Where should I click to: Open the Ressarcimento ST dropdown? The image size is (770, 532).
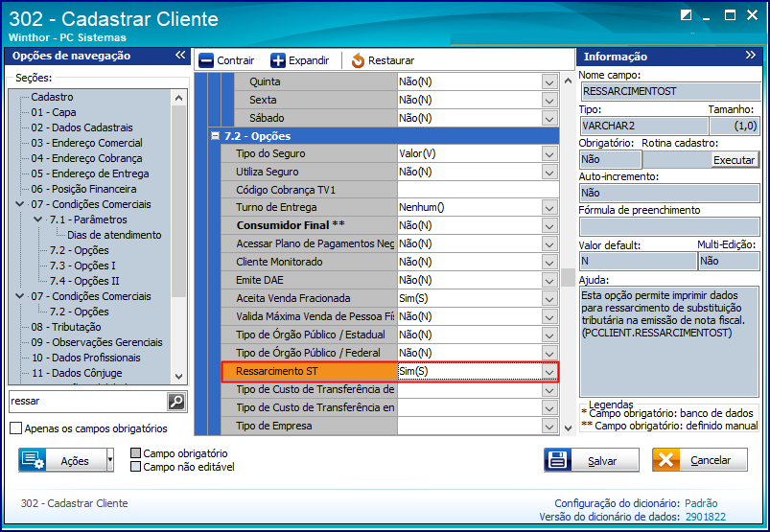[549, 372]
